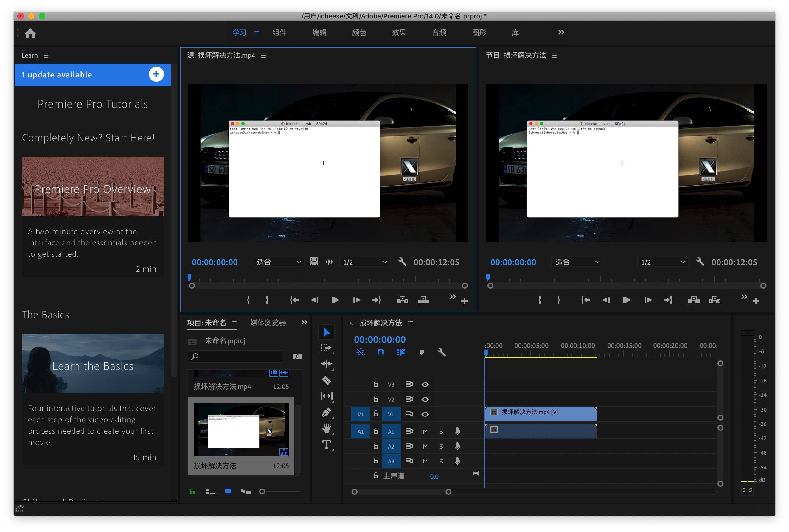Click the Home icon
The image size is (789, 532).
coord(30,33)
